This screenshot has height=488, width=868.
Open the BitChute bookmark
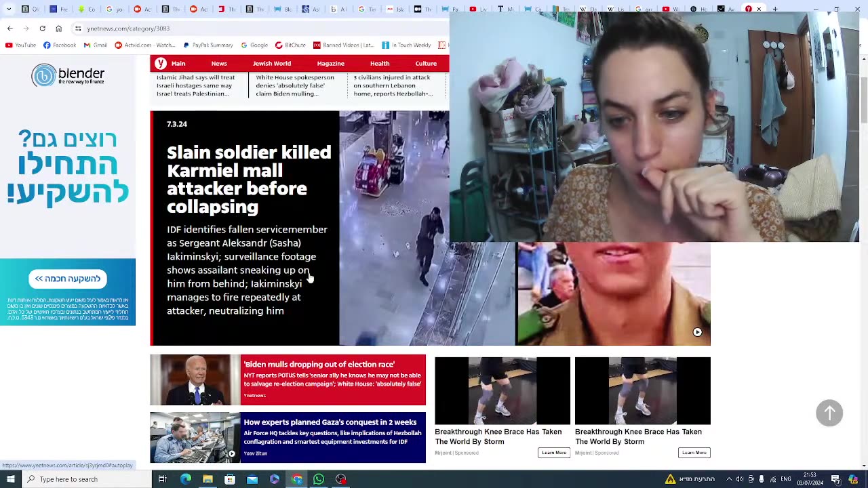pos(290,45)
